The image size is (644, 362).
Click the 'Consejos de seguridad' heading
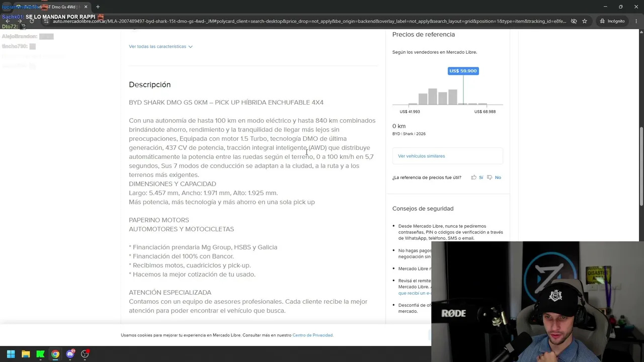[x=423, y=209]
